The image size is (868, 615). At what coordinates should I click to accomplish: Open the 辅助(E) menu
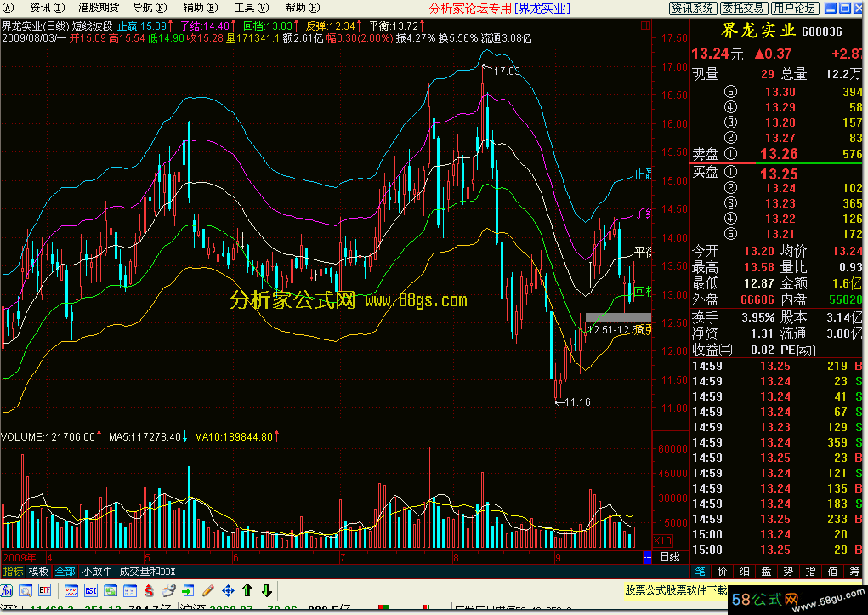pos(201,7)
